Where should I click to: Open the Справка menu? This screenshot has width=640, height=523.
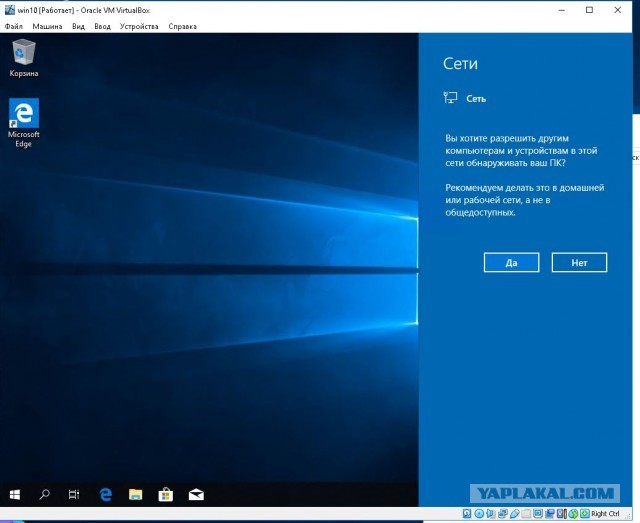(x=182, y=26)
